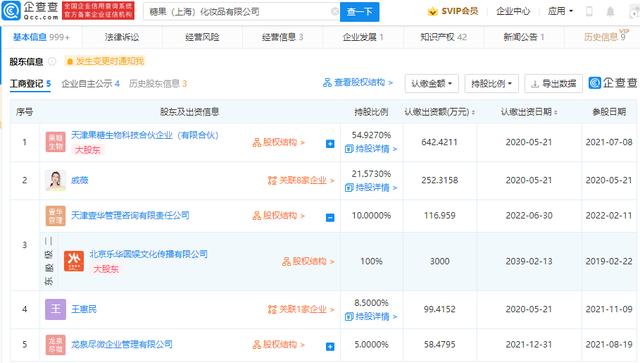
Task: Click 戚薇 portrait thumbnail
Action: tap(56, 180)
